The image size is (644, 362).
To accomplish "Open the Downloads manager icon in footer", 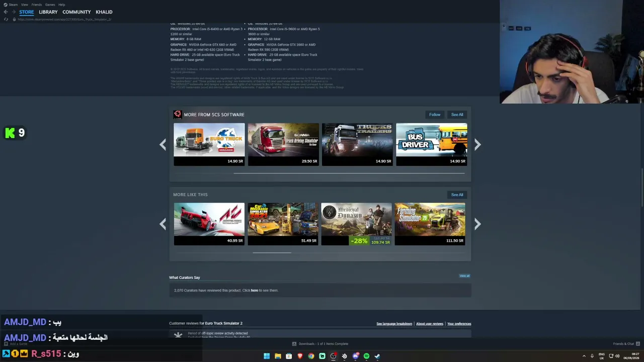I will coord(294,344).
